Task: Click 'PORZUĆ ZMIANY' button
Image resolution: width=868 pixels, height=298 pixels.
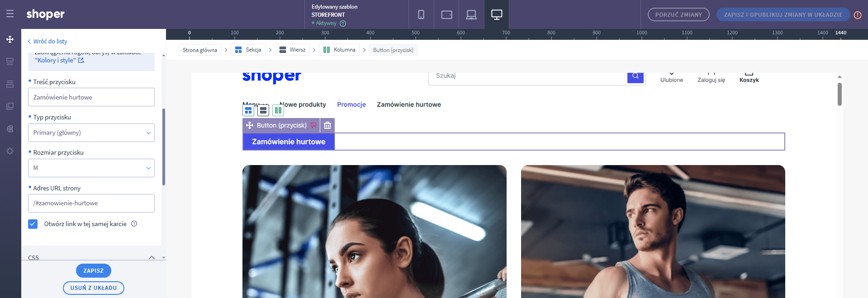Action: [x=678, y=14]
